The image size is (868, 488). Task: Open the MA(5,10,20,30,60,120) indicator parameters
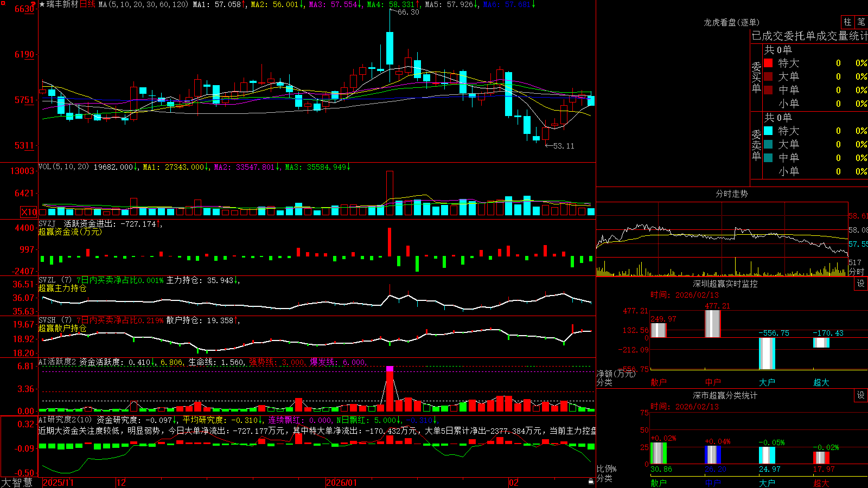pyautogui.click(x=143, y=4)
